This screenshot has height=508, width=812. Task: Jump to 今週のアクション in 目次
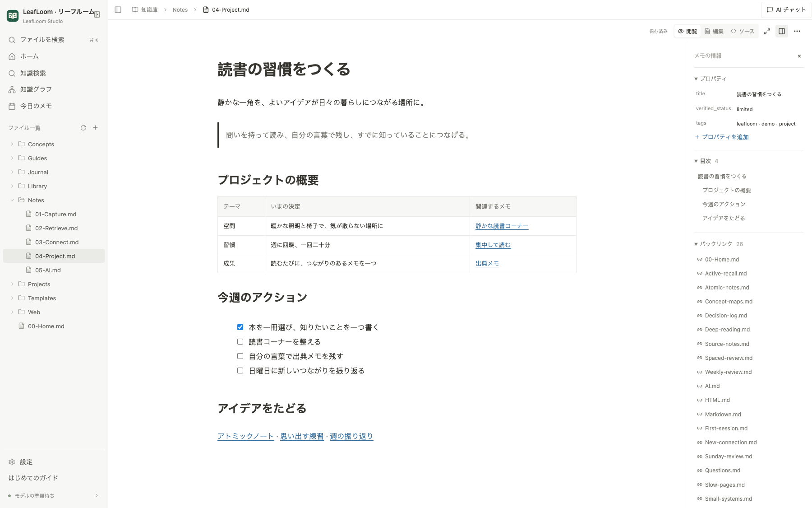pyautogui.click(x=724, y=204)
